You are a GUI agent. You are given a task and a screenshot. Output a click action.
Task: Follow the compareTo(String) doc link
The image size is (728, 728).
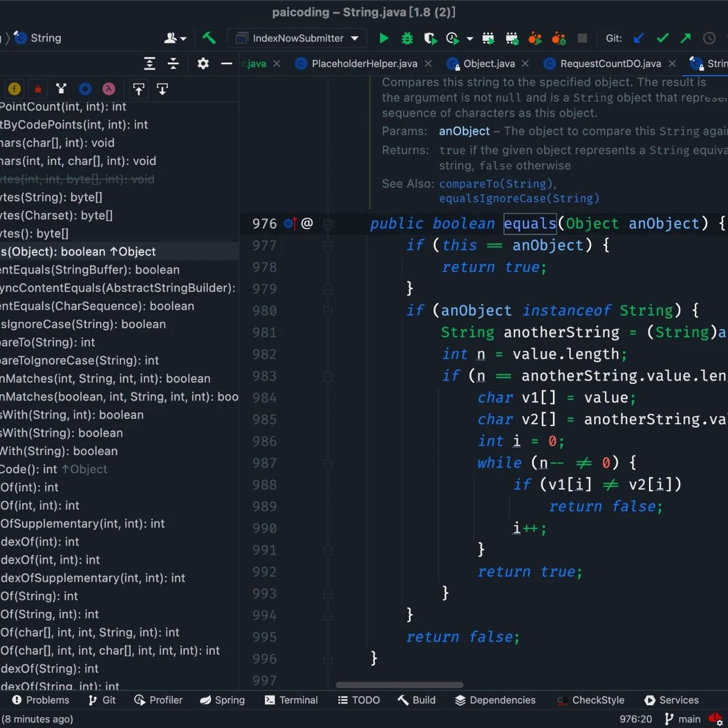pos(496,184)
